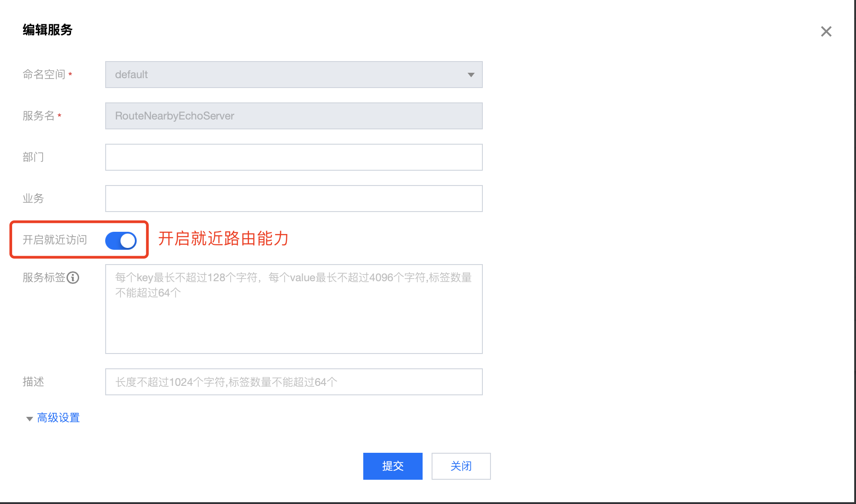Image resolution: width=856 pixels, height=504 pixels.
Task: Click the info icon beside 服务标签
Action: 73,278
